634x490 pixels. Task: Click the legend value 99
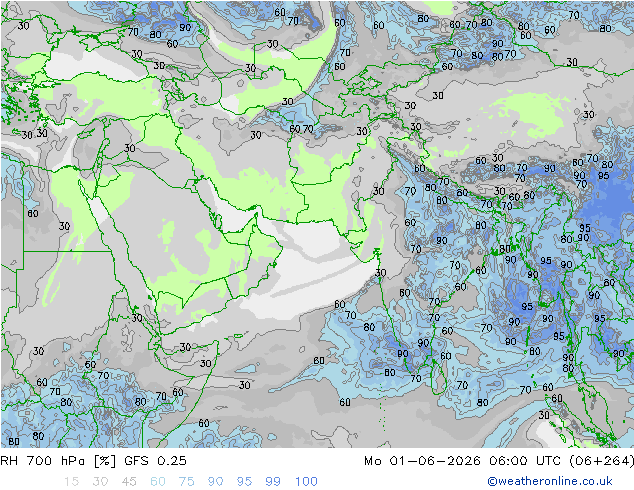point(273,482)
